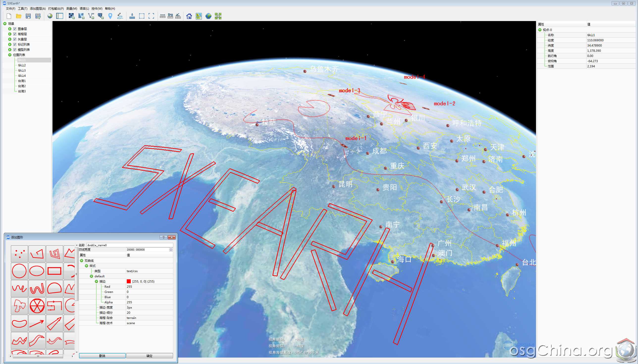The width and height of the screenshot is (638, 364).
Task: Click the blue-green globe toolbar icon
Action: tap(208, 16)
